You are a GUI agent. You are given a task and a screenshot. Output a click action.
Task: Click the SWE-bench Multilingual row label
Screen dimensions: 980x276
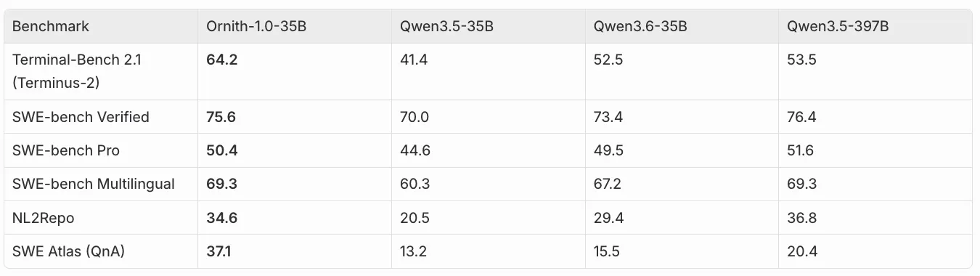pyautogui.click(x=94, y=184)
